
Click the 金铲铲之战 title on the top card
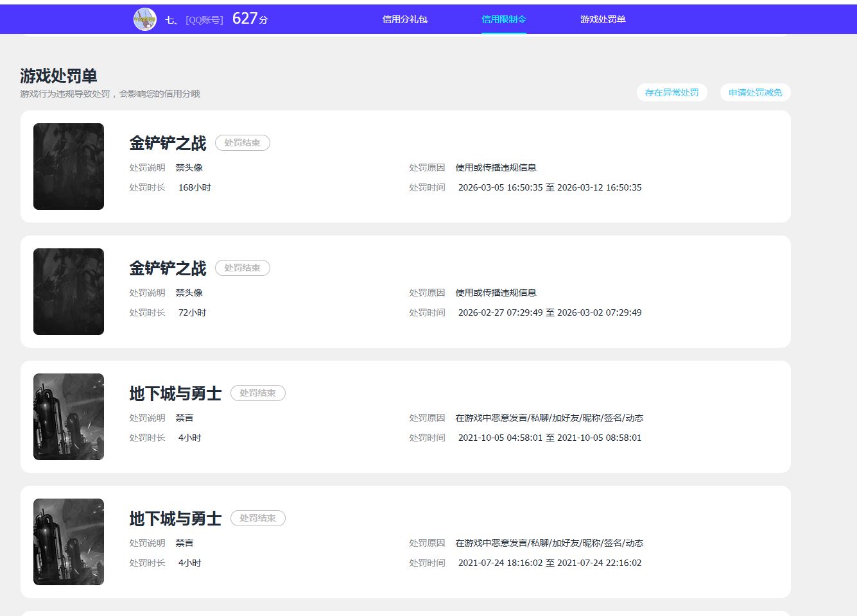click(x=168, y=144)
